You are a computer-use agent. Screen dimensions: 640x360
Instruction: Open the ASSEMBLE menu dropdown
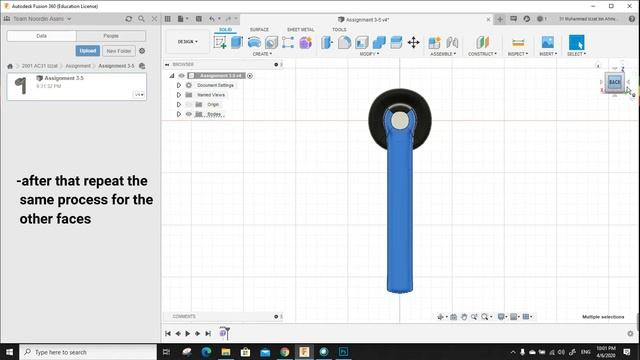(x=443, y=54)
